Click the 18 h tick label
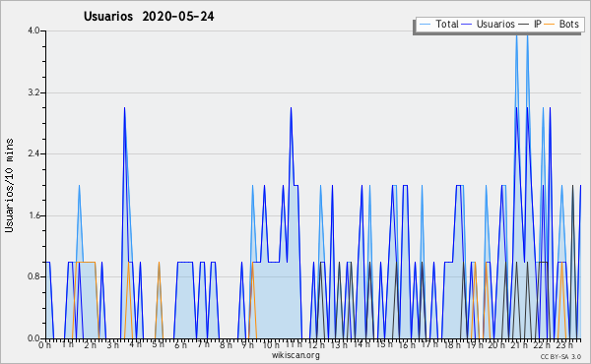Screen dimensions: 591x364 coord(452,344)
